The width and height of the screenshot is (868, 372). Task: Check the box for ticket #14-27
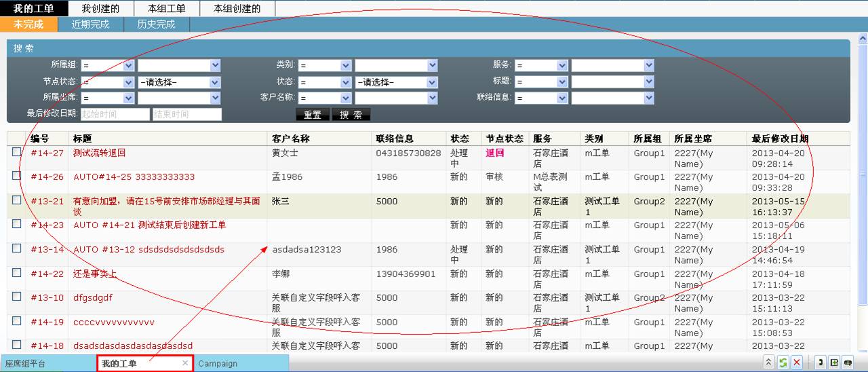tap(16, 152)
